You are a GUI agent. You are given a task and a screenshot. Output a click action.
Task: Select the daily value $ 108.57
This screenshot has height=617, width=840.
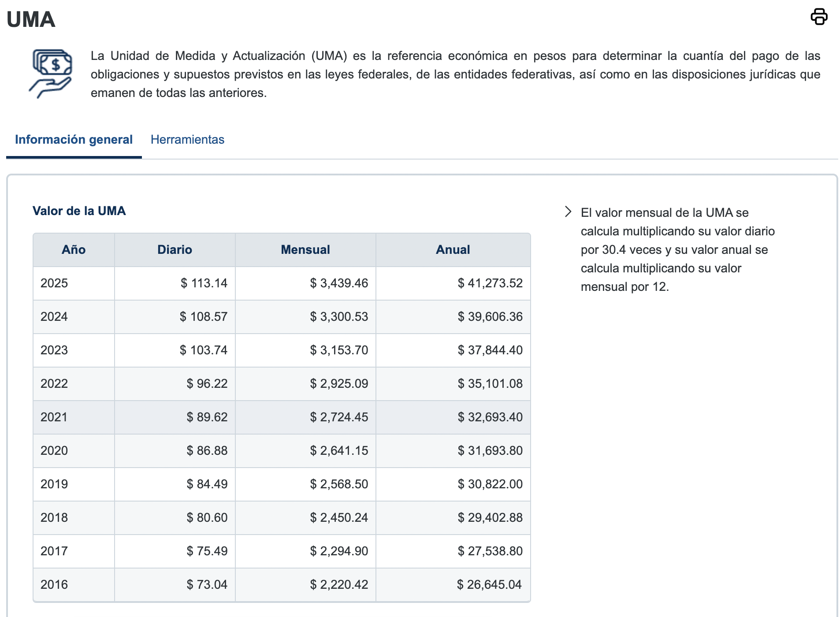pyautogui.click(x=204, y=317)
